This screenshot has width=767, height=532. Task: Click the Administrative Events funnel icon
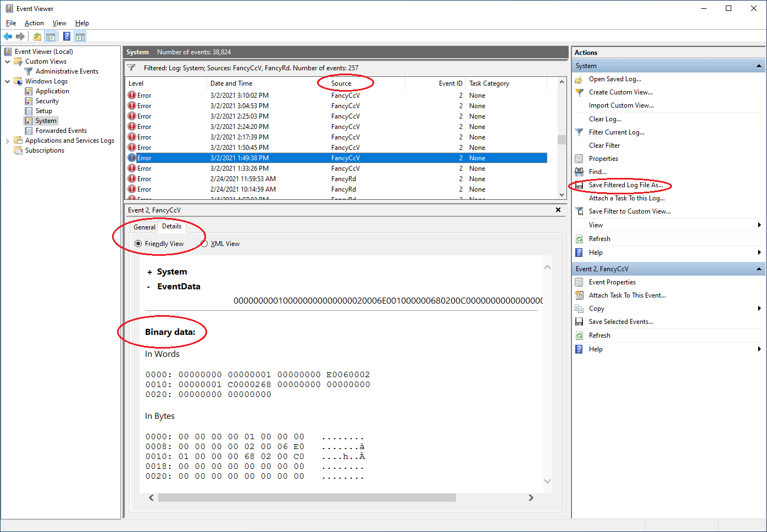[x=29, y=71]
